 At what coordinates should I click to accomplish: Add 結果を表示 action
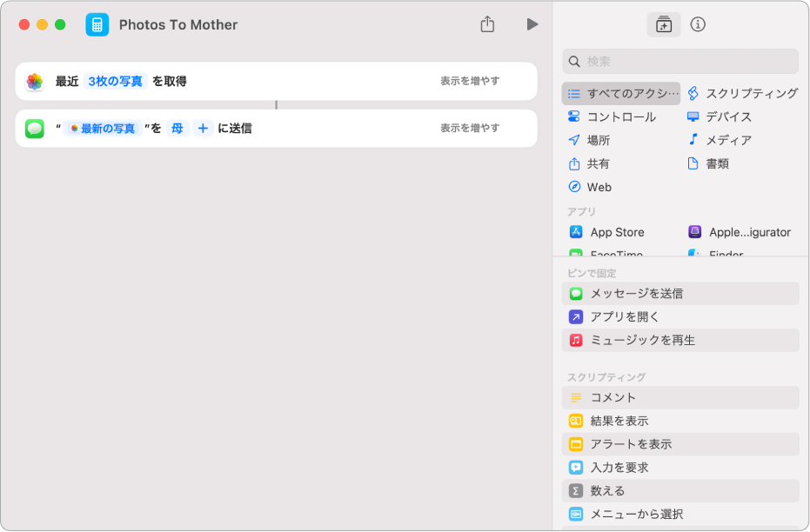tap(680, 421)
